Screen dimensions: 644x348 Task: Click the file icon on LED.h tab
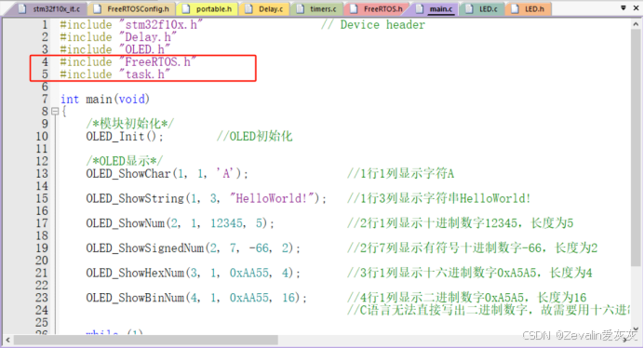click(x=515, y=8)
